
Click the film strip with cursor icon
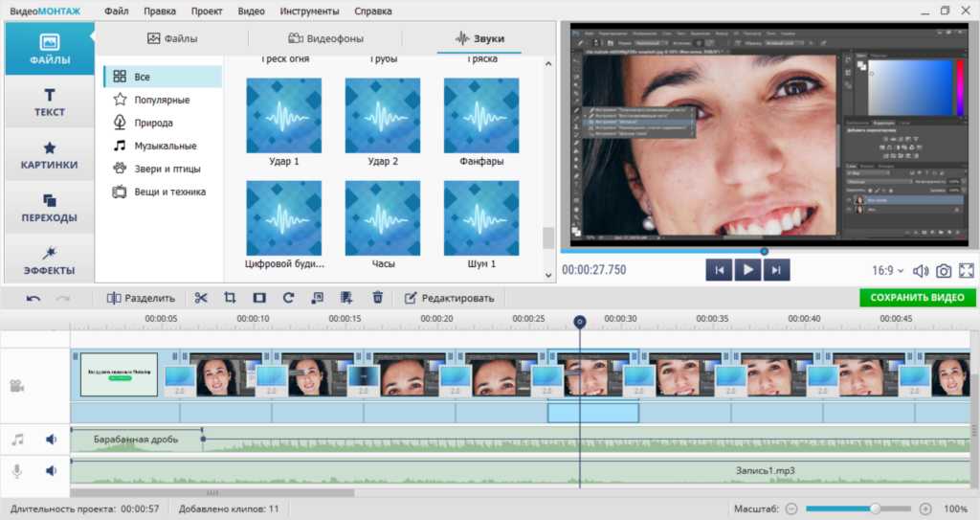coord(346,298)
